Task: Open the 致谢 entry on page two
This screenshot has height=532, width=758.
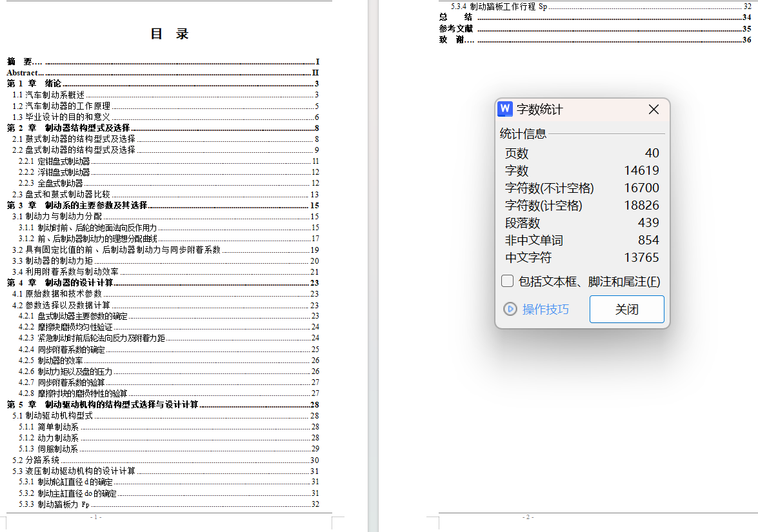Action: pyautogui.click(x=595, y=39)
